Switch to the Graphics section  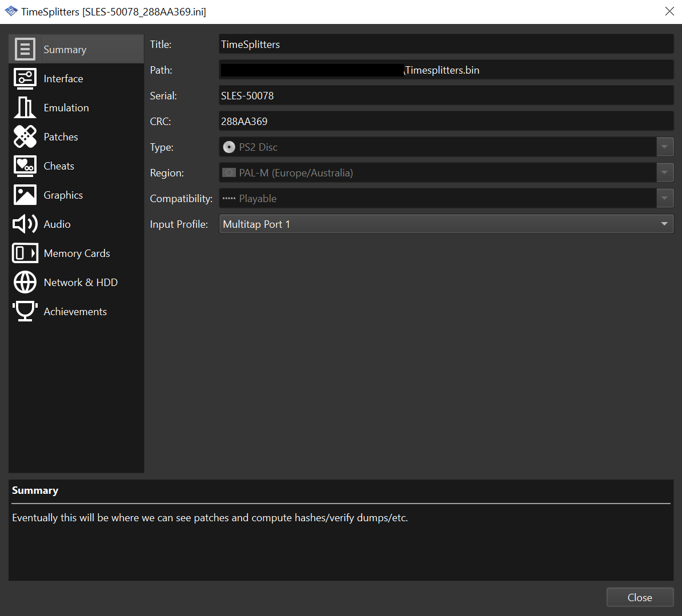coord(63,194)
